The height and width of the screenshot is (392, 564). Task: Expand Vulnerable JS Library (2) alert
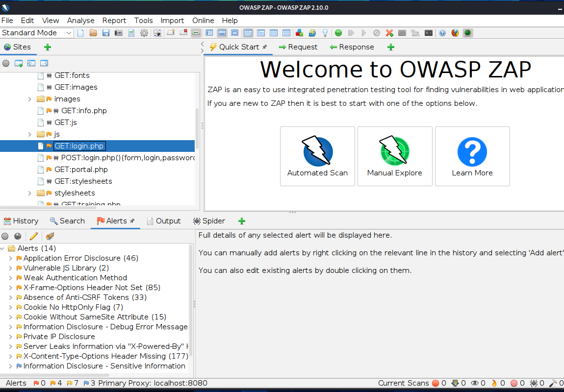[x=10, y=268]
